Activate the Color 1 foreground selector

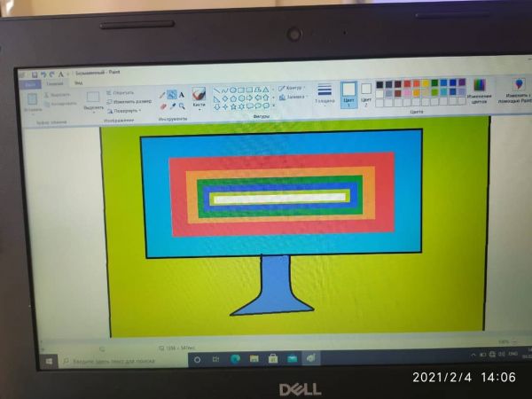coord(348,92)
